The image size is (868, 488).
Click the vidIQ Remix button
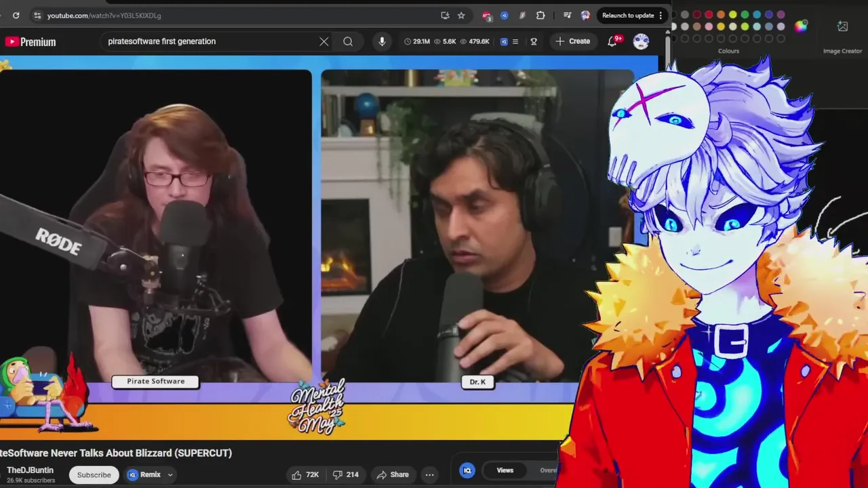pyautogui.click(x=144, y=474)
